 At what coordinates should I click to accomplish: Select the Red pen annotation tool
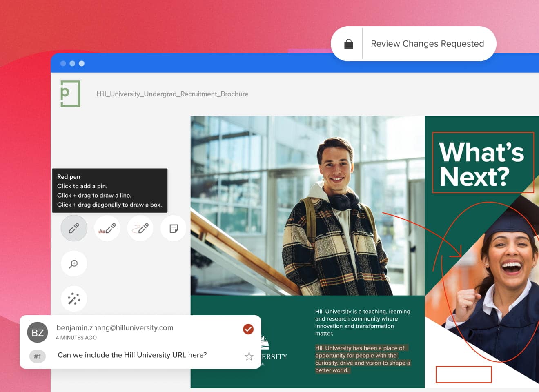point(74,228)
